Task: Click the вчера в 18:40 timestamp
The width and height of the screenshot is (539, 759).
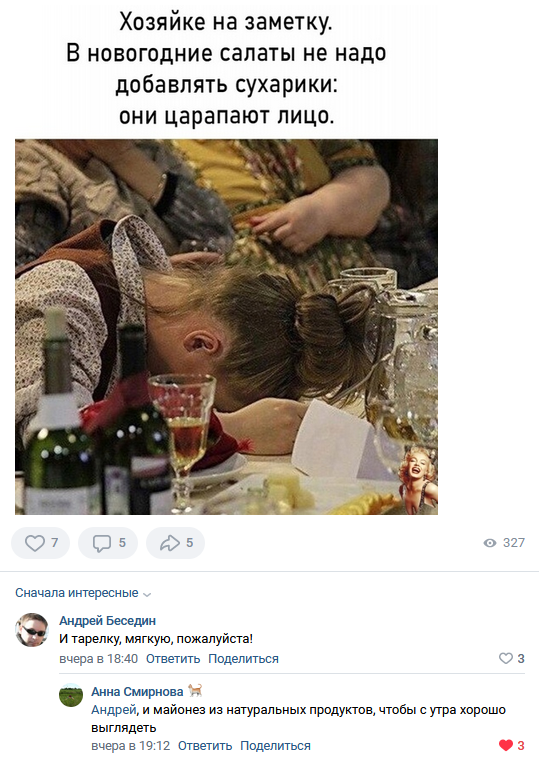Action: pyautogui.click(x=99, y=659)
